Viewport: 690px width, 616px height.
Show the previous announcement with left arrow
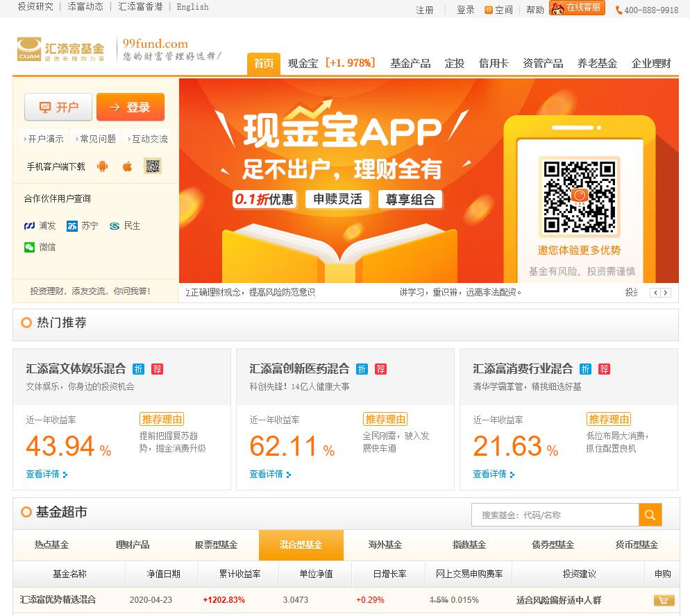tap(655, 293)
